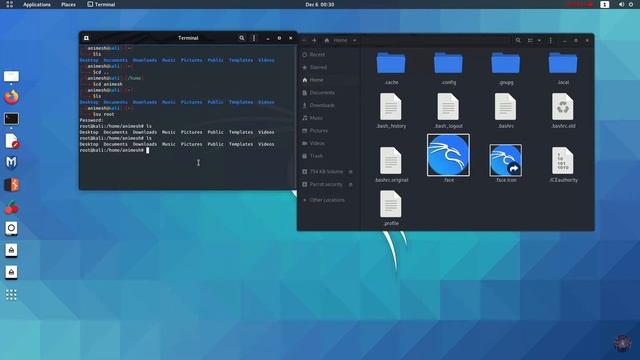Click the volume icon in system tray
The height and width of the screenshot is (360, 640).
(621, 4)
